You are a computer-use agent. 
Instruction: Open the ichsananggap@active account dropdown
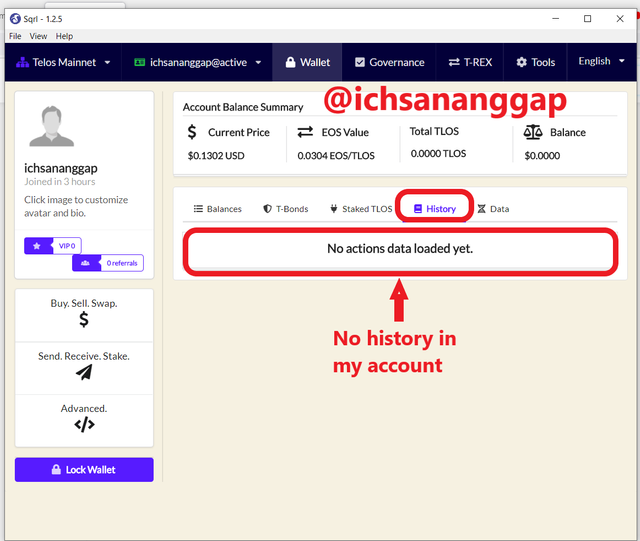tap(198, 62)
